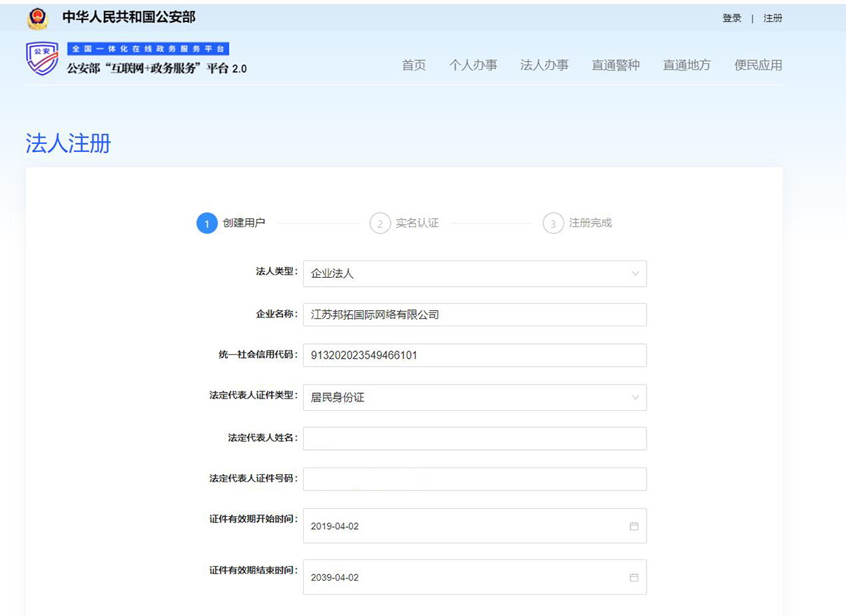Screen dimensions: 846x616
Task: Open the calendar for 证件有效期开始时间
Action: pos(633,526)
